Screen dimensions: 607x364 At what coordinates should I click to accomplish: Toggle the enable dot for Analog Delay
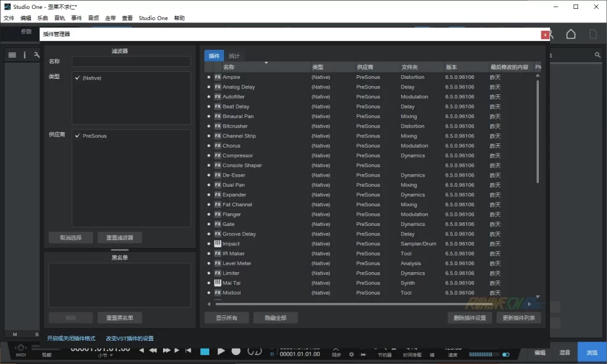[209, 87]
